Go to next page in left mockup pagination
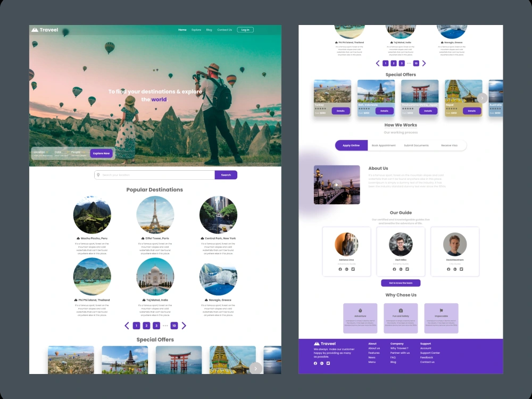Screen dimensions: 532x399 coord(184,326)
